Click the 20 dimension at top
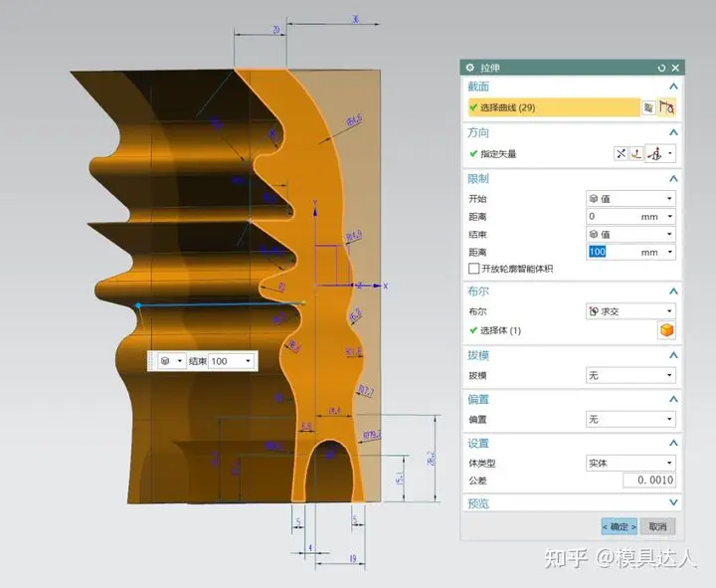Image resolution: width=716 pixels, height=588 pixels. pyautogui.click(x=276, y=30)
